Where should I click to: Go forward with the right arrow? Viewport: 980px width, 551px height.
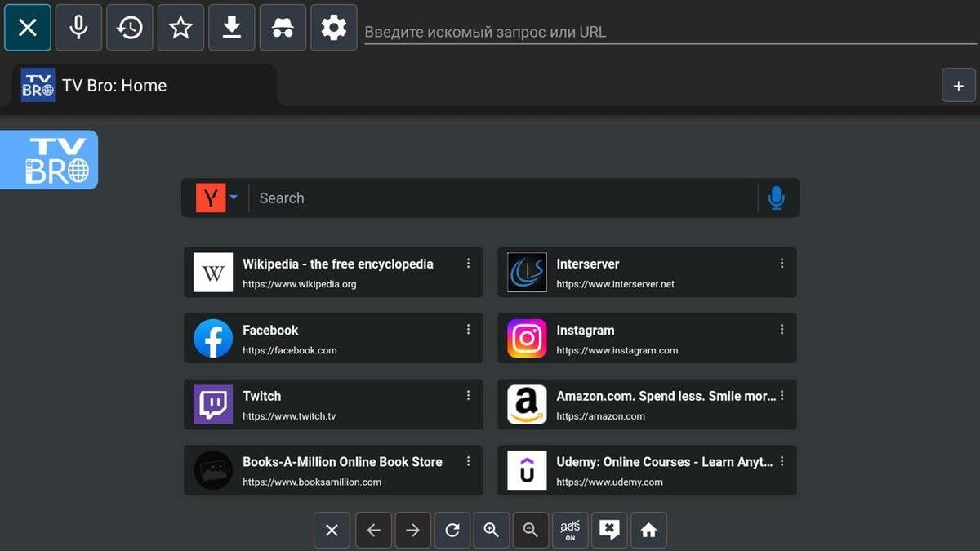[412, 531]
